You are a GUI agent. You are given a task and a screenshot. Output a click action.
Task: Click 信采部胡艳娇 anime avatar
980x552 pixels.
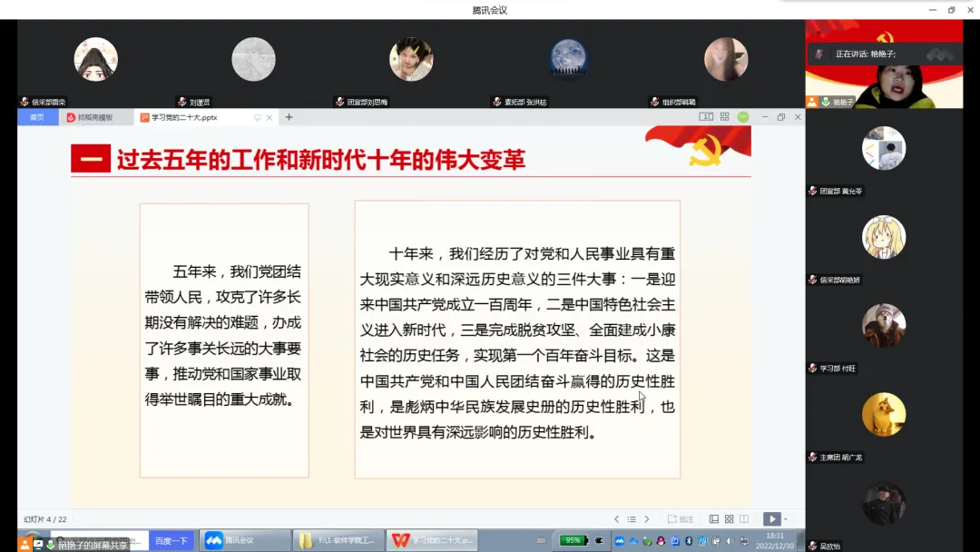tap(884, 237)
